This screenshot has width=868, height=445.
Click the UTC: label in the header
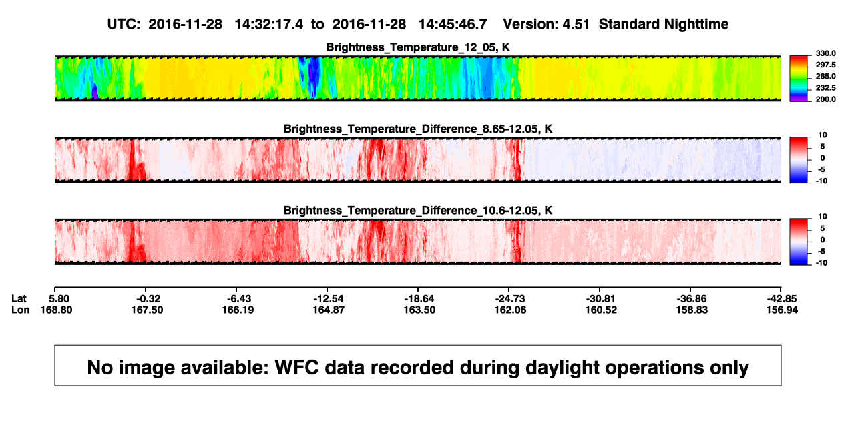point(124,24)
